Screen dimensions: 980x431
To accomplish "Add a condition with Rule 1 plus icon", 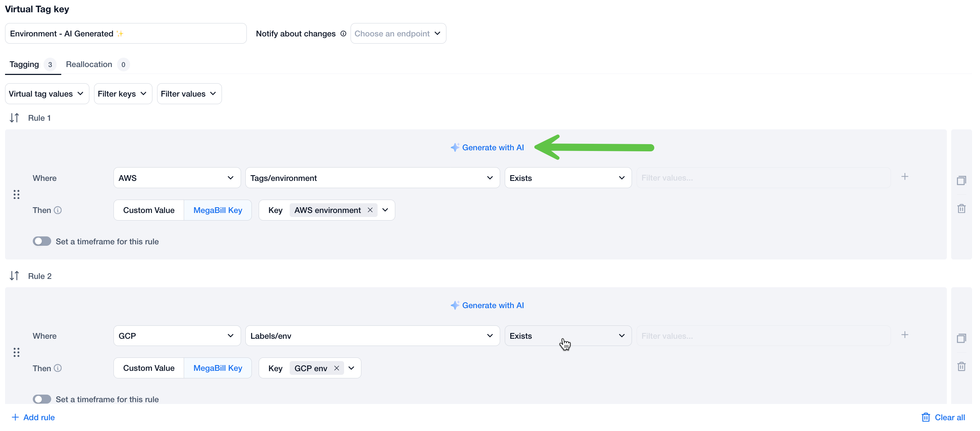I will pos(904,177).
